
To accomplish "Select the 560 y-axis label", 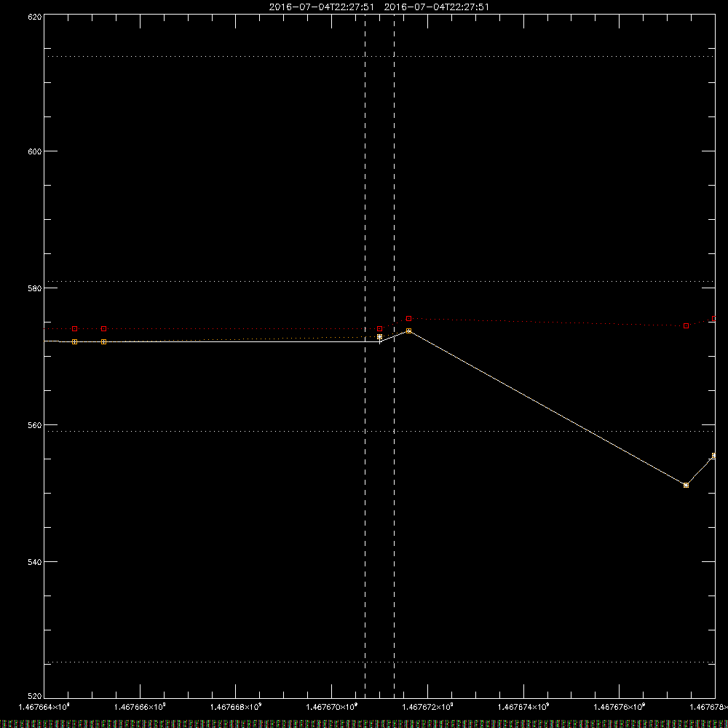I will [x=35, y=425].
